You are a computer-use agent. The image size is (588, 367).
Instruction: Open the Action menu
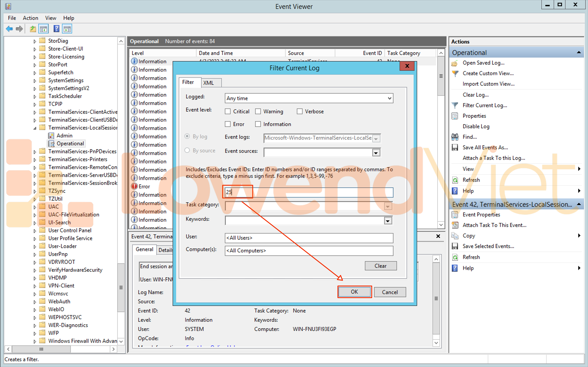point(30,18)
